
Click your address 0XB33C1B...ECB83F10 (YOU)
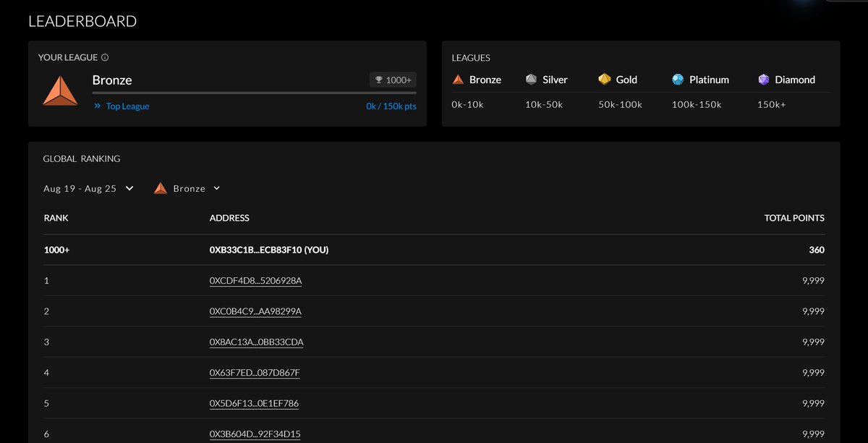270,250
